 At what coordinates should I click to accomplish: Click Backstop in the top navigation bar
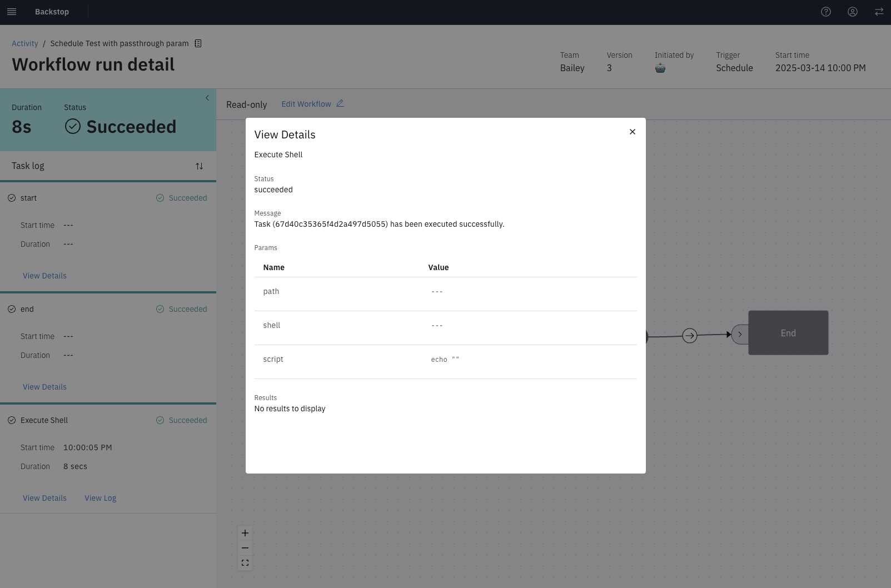tap(52, 12)
